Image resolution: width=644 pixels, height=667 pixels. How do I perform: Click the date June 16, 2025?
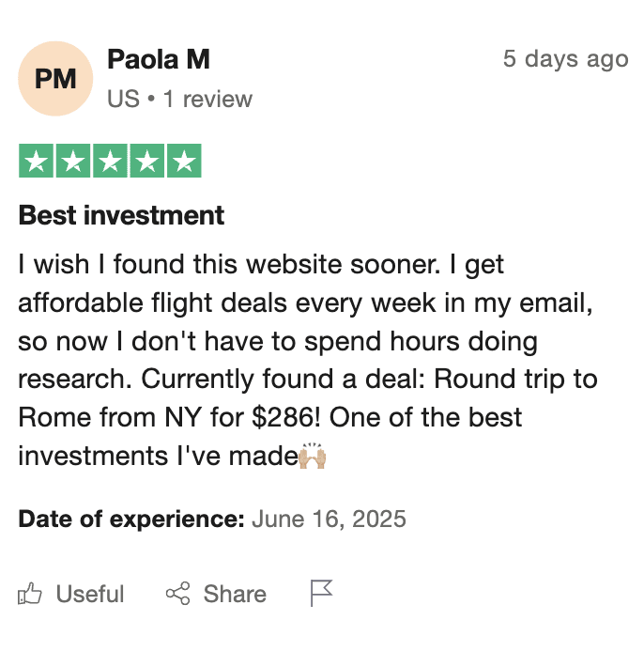click(329, 520)
